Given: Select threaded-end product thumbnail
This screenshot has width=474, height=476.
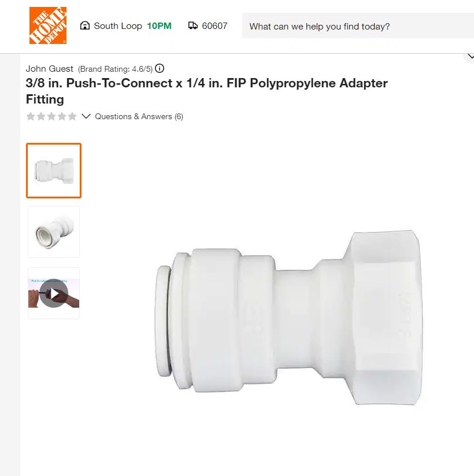Looking at the screenshot, I should pyautogui.click(x=54, y=232).
